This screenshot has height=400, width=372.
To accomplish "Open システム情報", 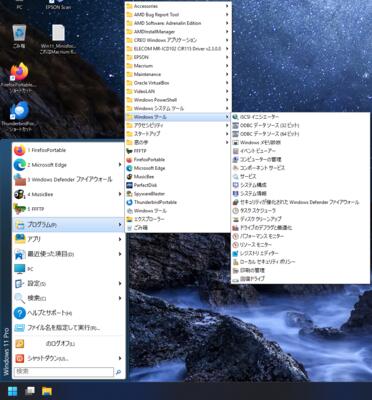I will 301,193.
